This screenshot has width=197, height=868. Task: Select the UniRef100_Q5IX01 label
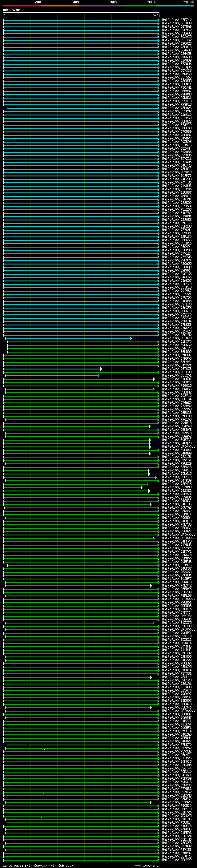[176, 376]
